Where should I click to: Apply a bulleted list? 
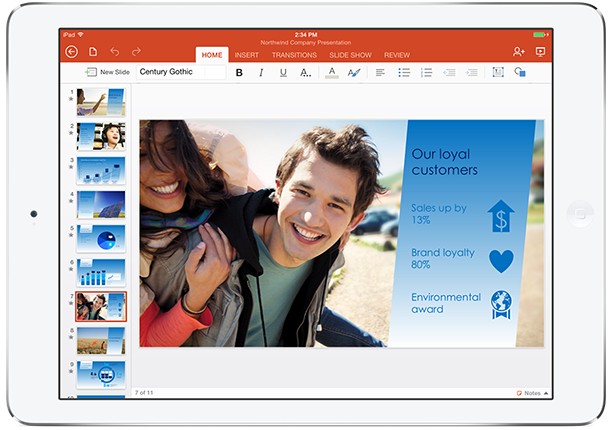pyautogui.click(x=404, y=72)
